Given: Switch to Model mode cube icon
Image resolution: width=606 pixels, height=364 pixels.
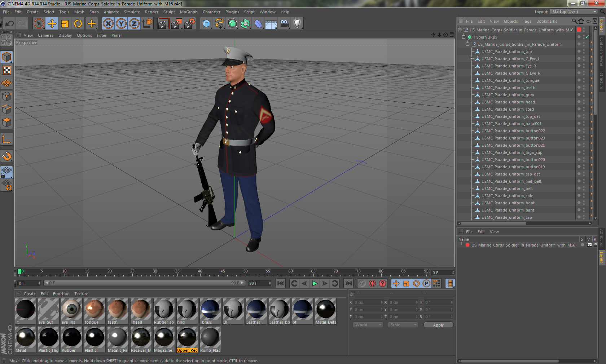Looking at the screenshot, I should (7, 57).
